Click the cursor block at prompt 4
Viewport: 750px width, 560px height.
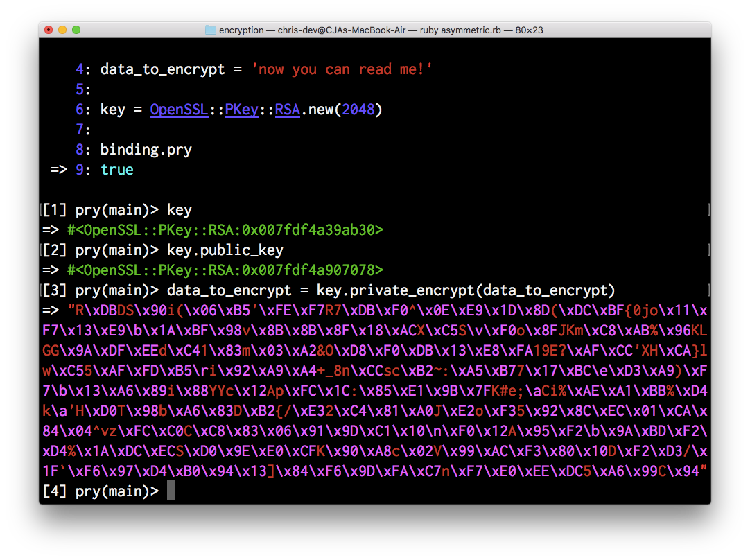[171, 491]
